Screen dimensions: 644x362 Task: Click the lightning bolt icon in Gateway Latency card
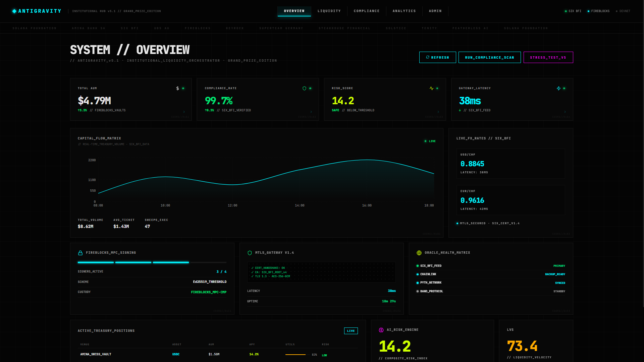tap(558, 88)
